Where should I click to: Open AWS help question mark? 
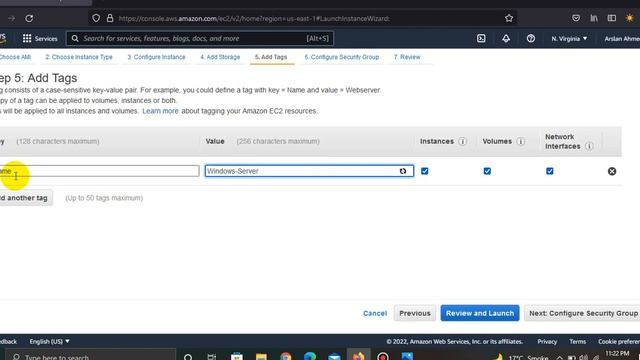point(531,38)
